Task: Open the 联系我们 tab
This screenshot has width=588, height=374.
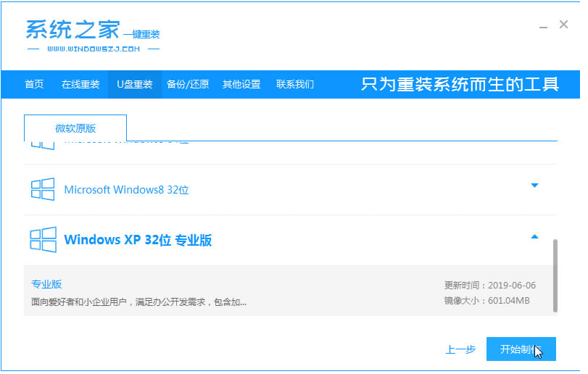Action: (x=295, y=84)
